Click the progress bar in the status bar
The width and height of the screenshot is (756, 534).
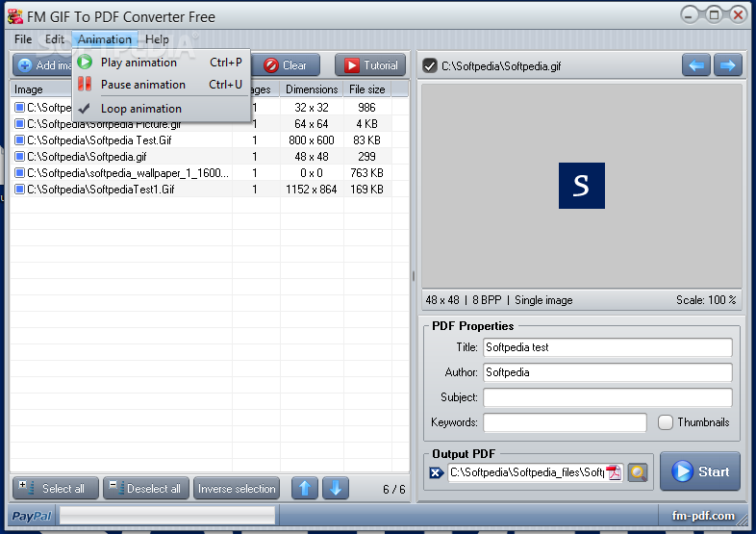[x=166, y=516]
